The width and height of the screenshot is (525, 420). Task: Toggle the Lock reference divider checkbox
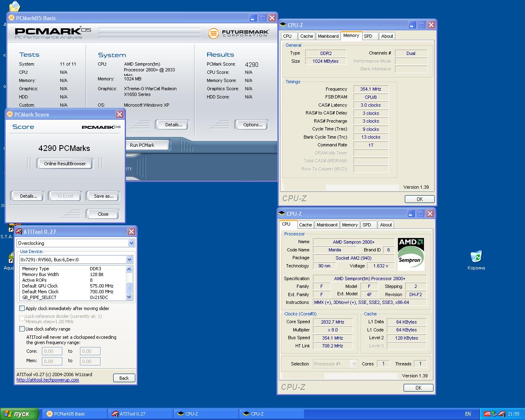[22, 318]
